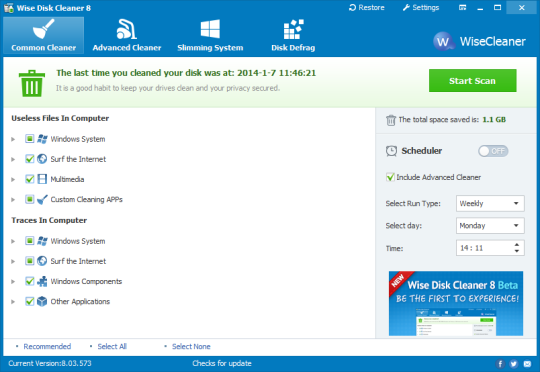Expand Windows System under Traces In Computer
540x372 pixels.
point(13,241)
